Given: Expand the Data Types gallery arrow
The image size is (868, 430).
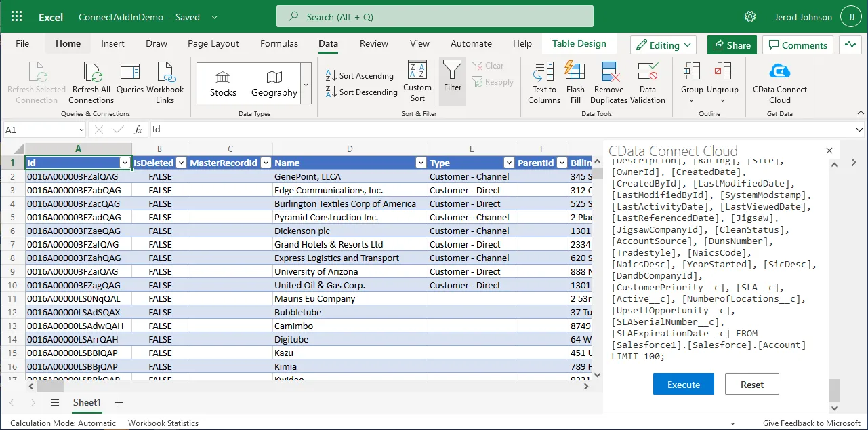Looking at the screenshot, I should click(306, 84).
